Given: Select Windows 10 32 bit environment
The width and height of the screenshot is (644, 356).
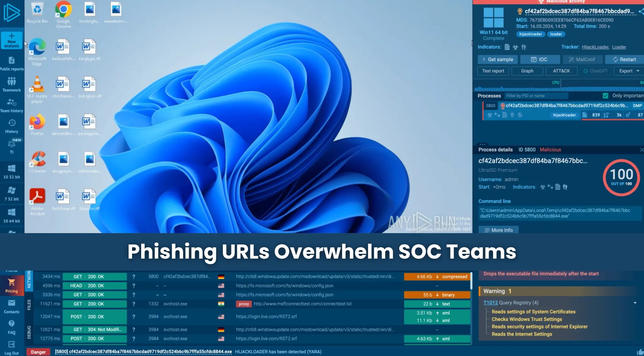Looking at the screenshot, I should [12, 172].
